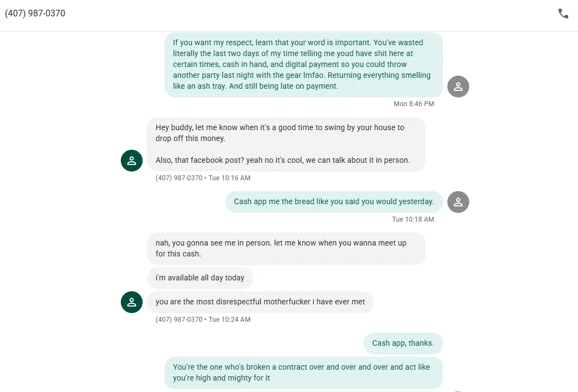Click green avatar beside "most disrespectful" message
578x392 pixels.
132,302
